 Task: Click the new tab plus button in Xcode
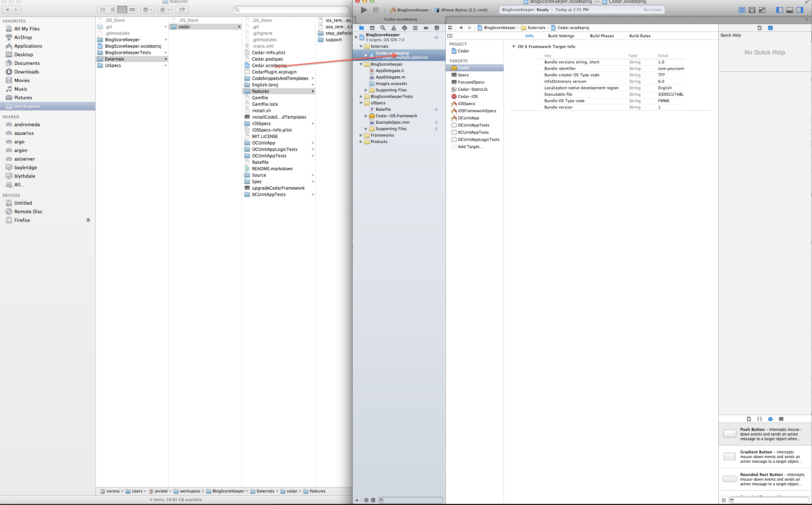[807, 19]
